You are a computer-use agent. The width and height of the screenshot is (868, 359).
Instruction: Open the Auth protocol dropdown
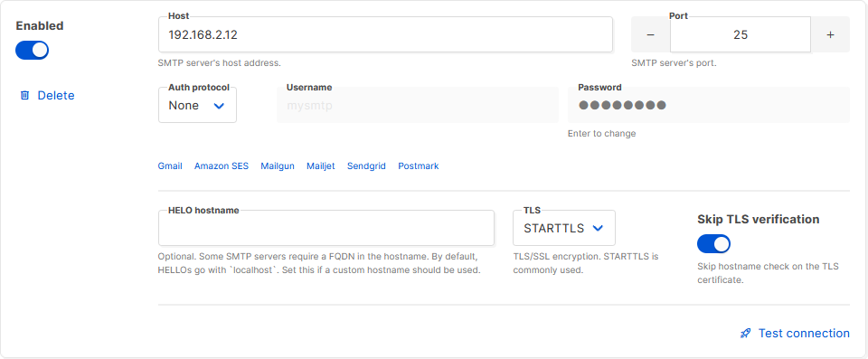pyautogui.click(x=197, y=105)
